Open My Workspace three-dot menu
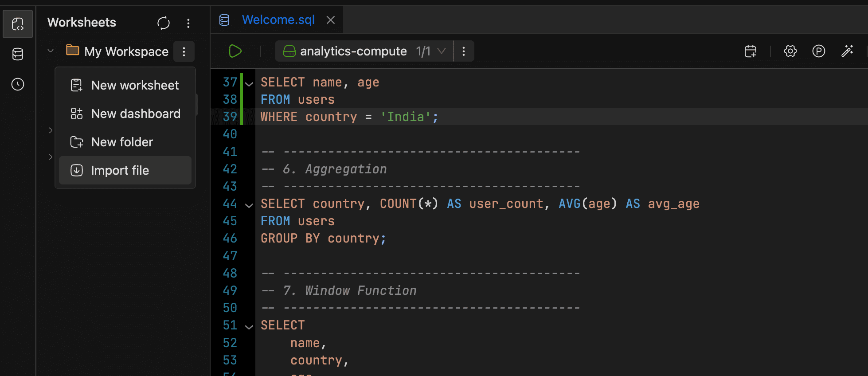 pos(184,51)
